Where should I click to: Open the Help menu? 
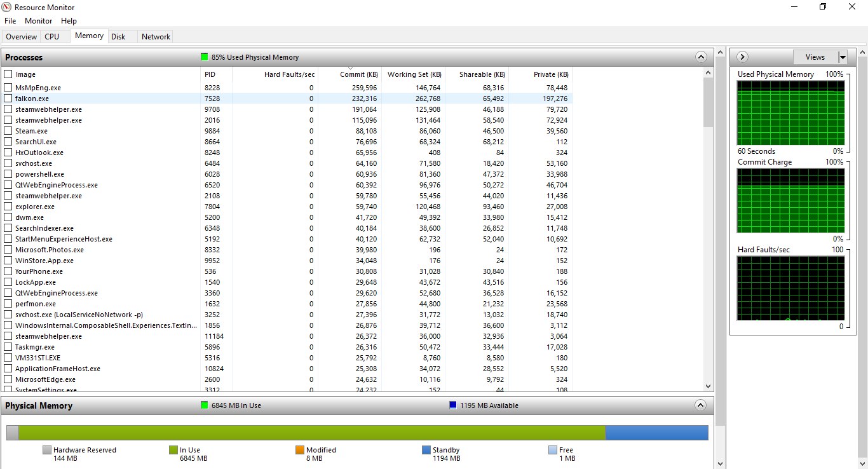point(69,21)
